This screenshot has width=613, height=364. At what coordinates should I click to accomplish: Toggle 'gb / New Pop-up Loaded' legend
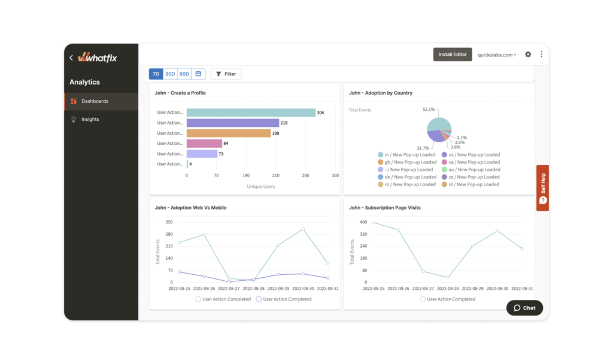tap(407, 162)
